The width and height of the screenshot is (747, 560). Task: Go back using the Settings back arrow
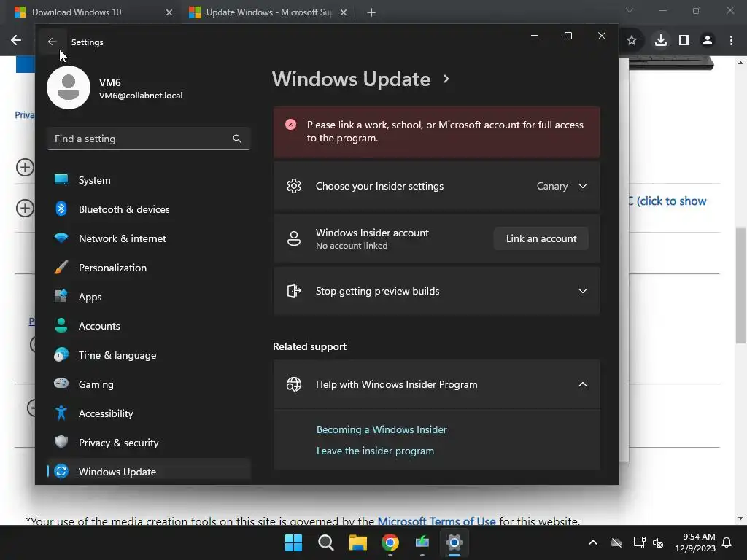click(x=53, y=42)
